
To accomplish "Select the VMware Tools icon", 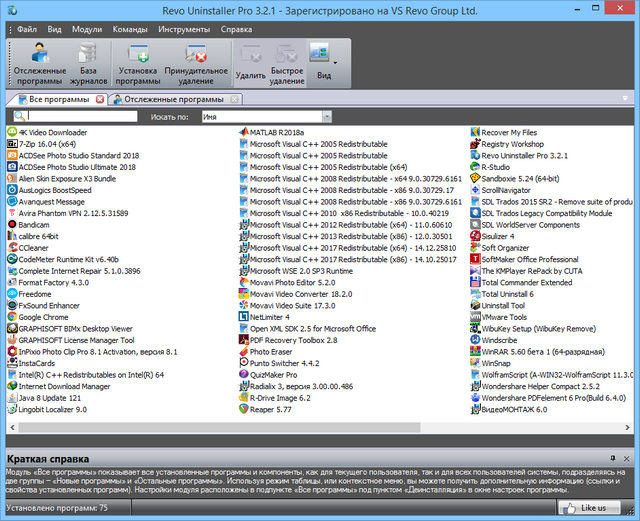I will pos(475,317).
